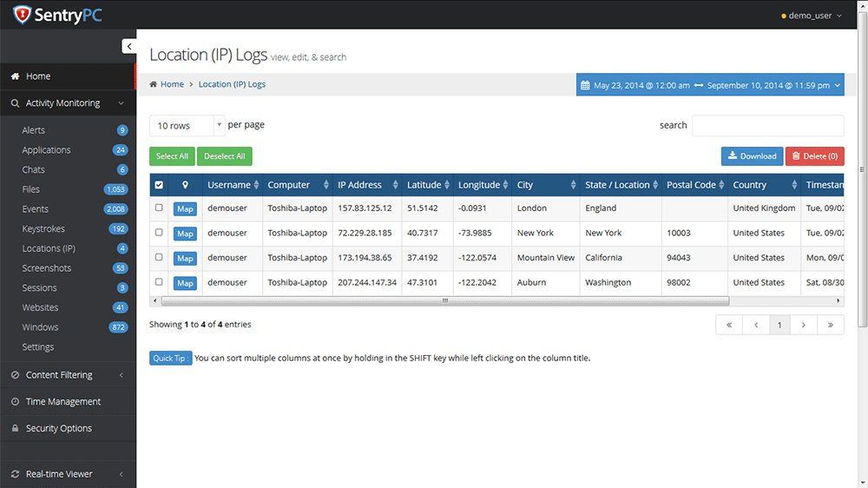Focus the search input field
Viewport: 868px width, 488px height.
[x=768, y=126]
